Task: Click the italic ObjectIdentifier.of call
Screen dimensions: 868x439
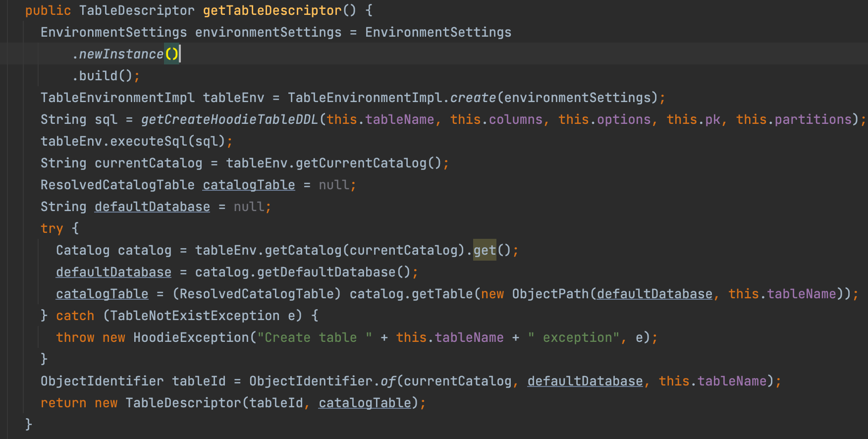Action: coord(388,381)
